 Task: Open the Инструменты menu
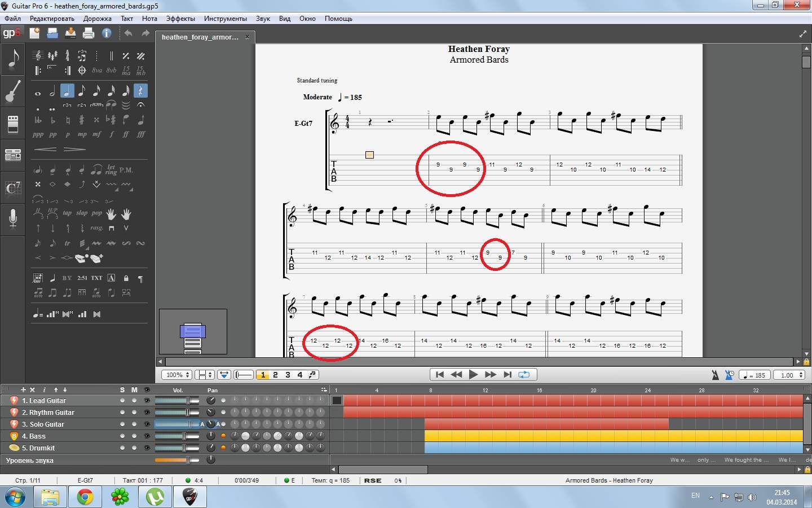(x=226, y=19)
